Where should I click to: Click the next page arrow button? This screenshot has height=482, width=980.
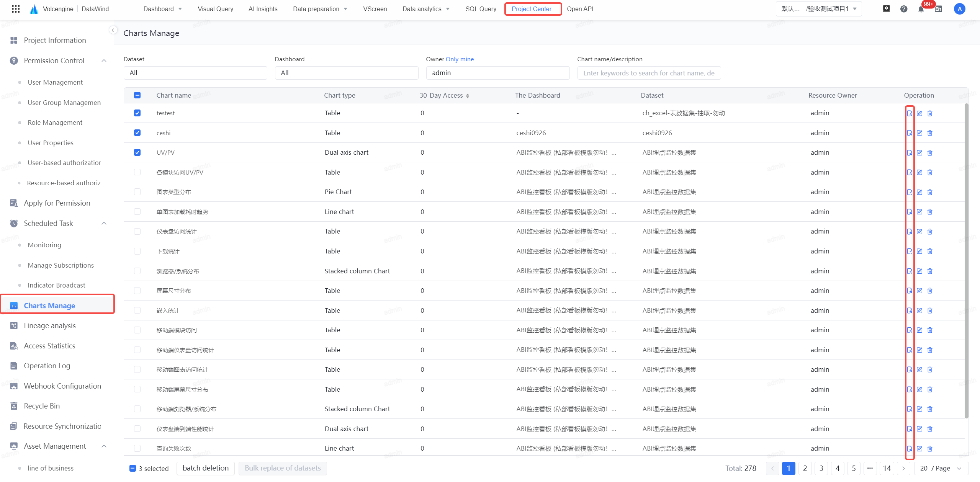coord(903,468)
